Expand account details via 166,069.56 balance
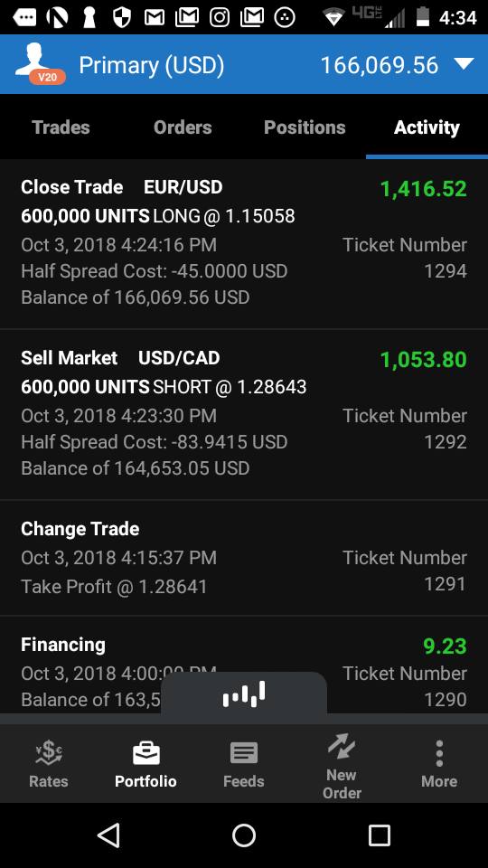Viewport: 488px width, 868px height. pyautogui.click(x=380, y=65)
